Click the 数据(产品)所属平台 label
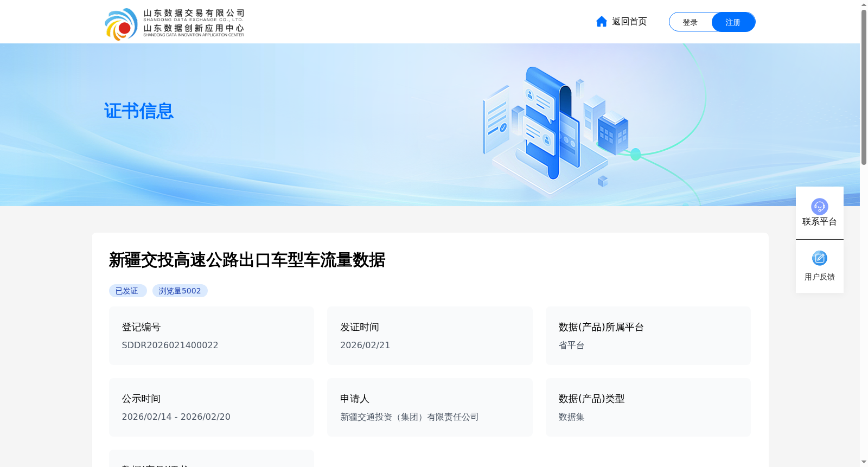This screenshot has width=868, height=467. click(601, 327)
